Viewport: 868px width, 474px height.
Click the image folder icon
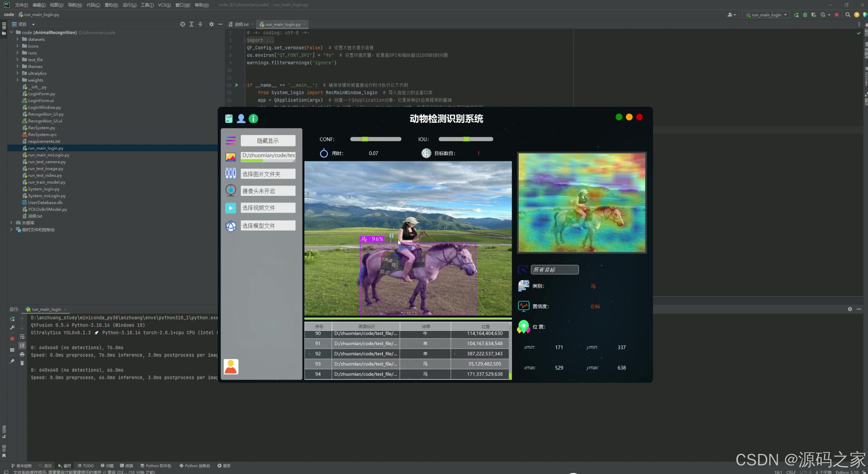click(231, 173)
